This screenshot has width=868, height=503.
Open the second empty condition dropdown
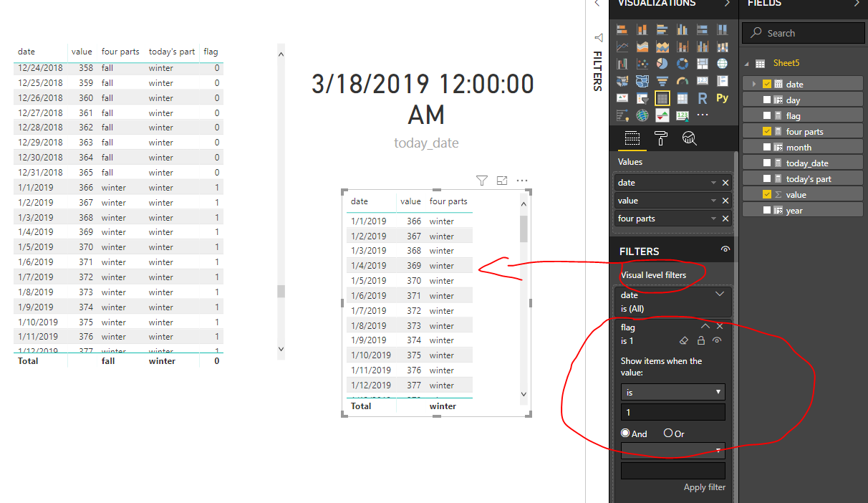(x=672, y=450)
